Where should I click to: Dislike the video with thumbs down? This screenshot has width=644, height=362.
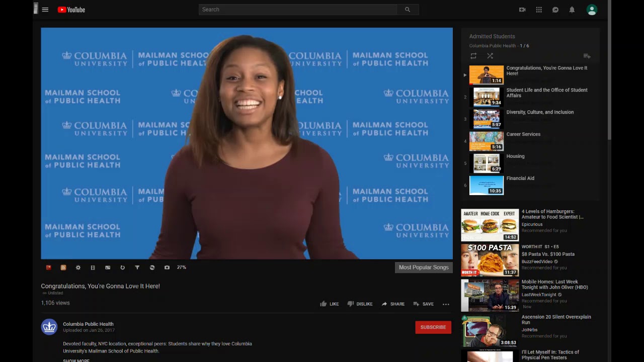360,304
